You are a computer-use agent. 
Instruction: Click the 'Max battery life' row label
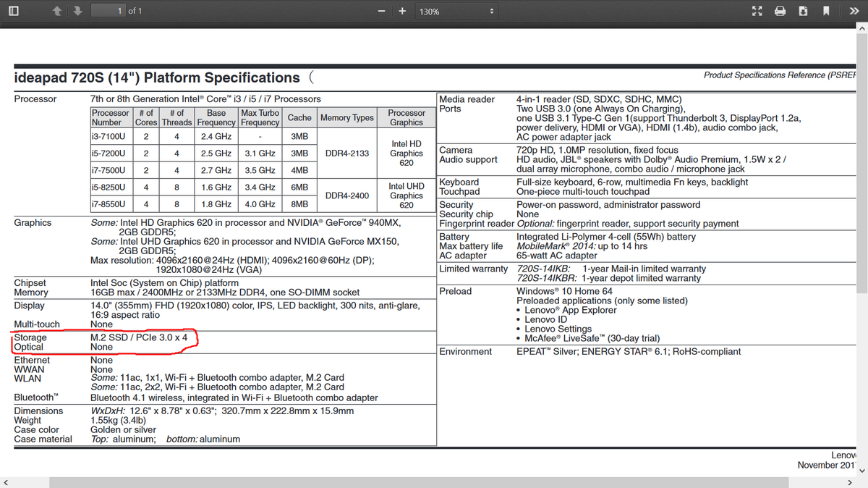click(x=471, y=246)
